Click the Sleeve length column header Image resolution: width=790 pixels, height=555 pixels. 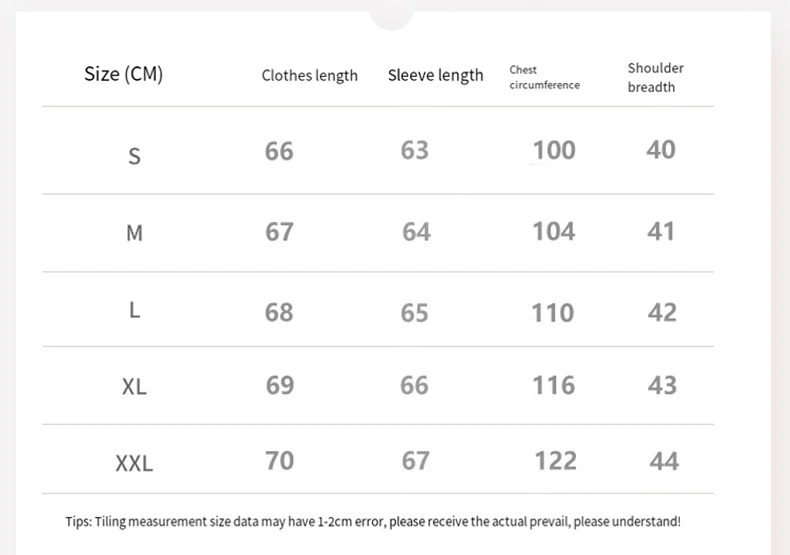[x=435, y=76]
